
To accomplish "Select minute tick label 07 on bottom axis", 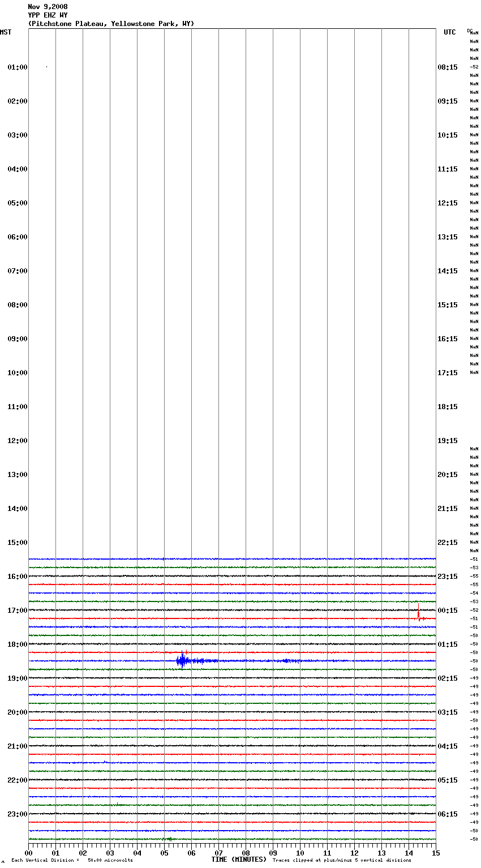I will pyautogui.click(x=218, y=853).
